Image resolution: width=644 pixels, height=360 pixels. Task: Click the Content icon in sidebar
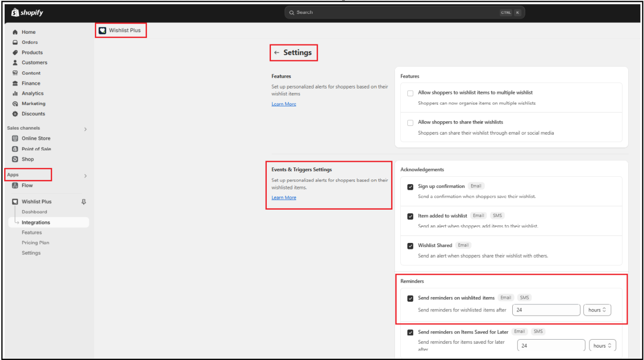pyautogui.click(x=15, y=73)
